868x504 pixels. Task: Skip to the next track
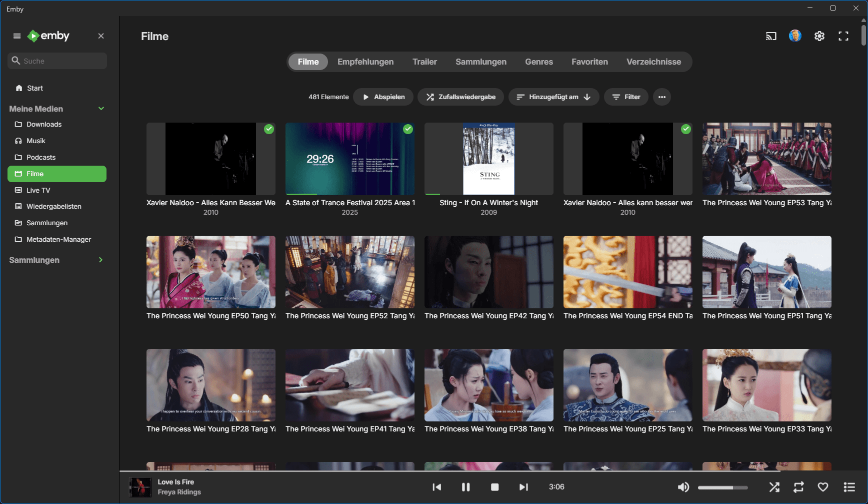(x=523, y=487)
